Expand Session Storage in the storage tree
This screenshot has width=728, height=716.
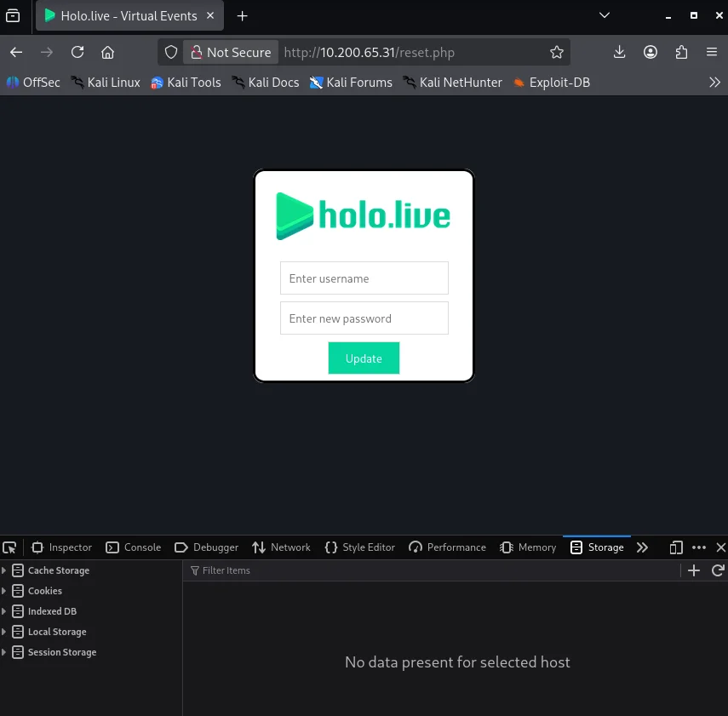(x=4, y=652)
